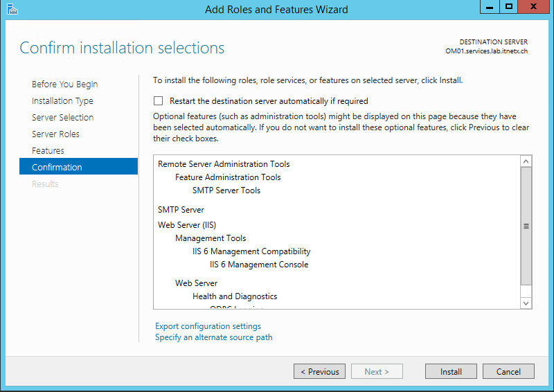This screenshot has width=554, height=392.
Task: Select the Management Tools entry
Action: tap(211, 238)
